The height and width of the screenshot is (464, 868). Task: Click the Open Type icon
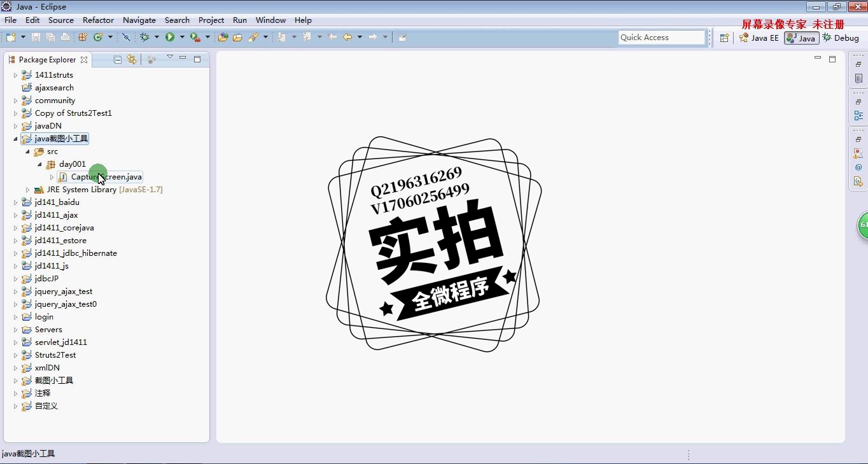[223, 37]
